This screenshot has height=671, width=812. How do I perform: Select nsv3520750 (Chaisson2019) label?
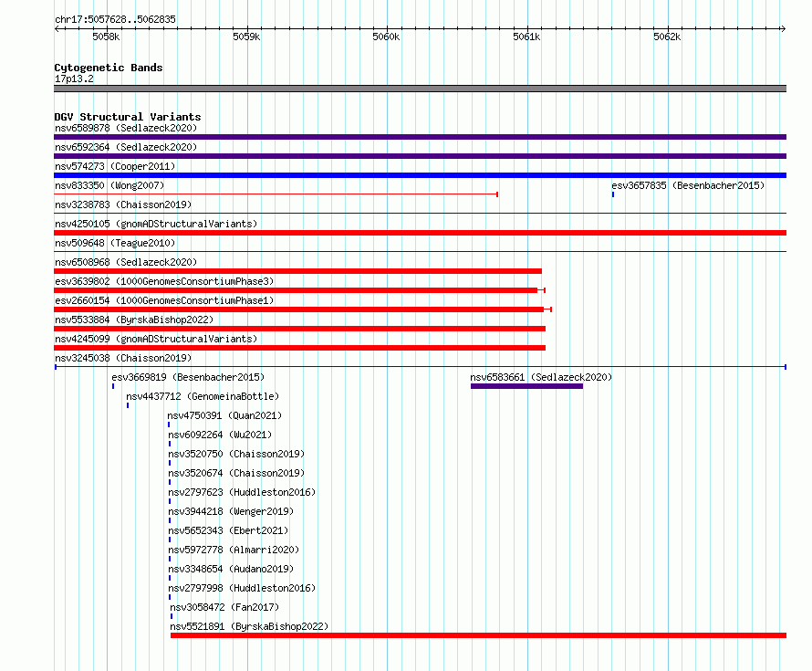(236, 454)
